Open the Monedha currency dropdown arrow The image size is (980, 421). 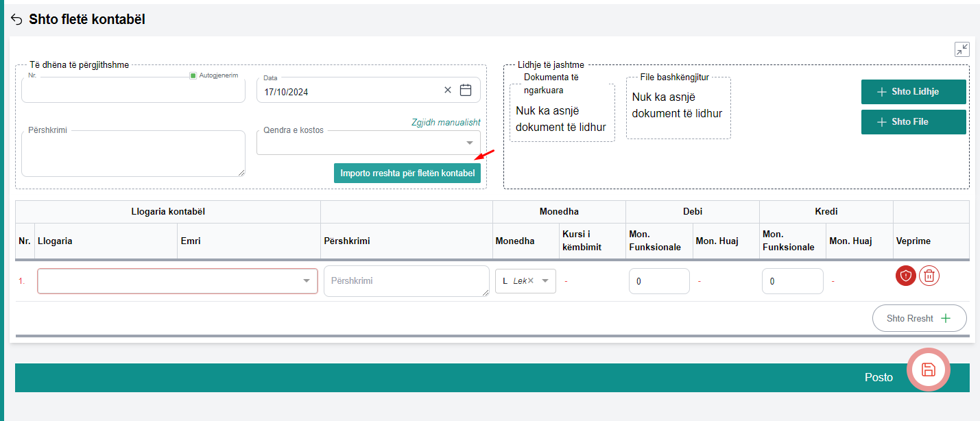[545, 280]
